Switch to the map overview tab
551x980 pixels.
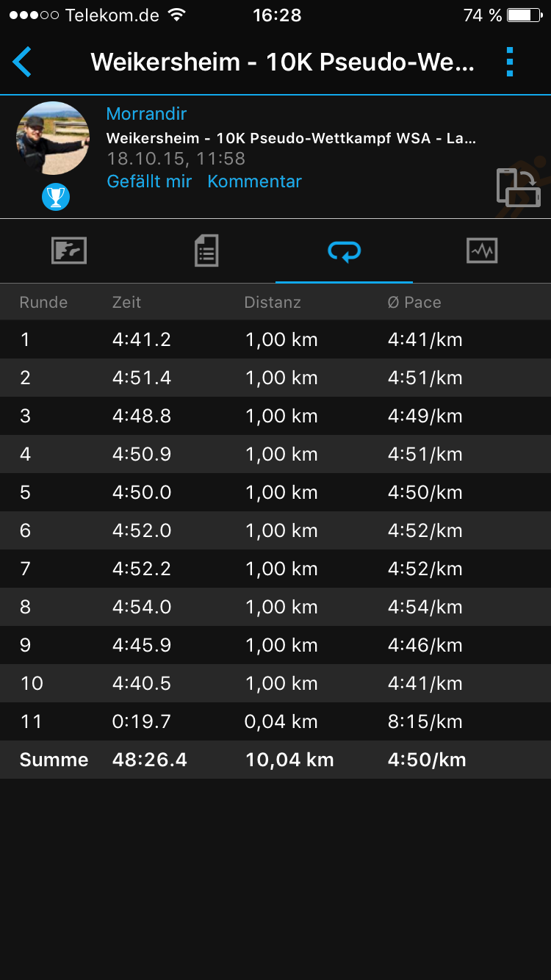(x=69, y=251)
